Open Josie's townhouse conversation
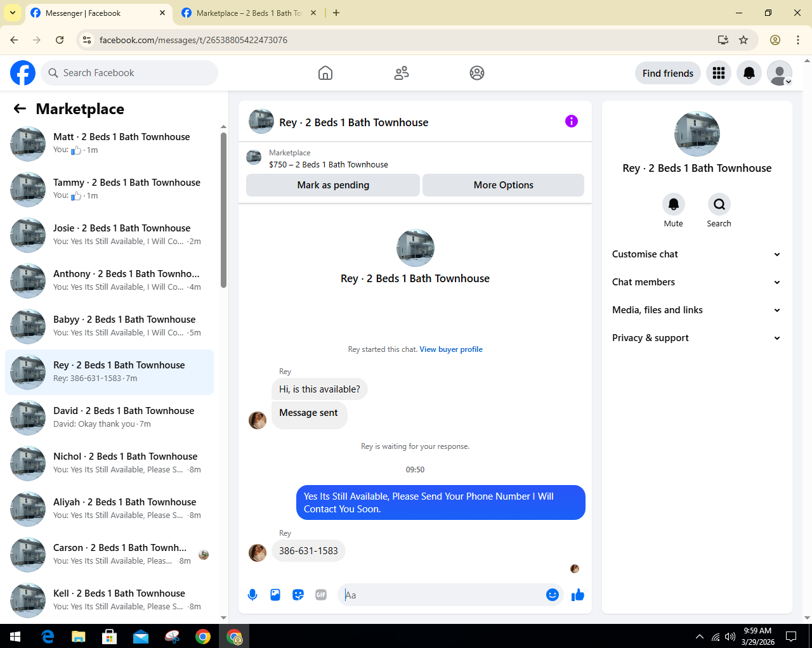Viewport: 812px width, 648px height. coord(109,235)
